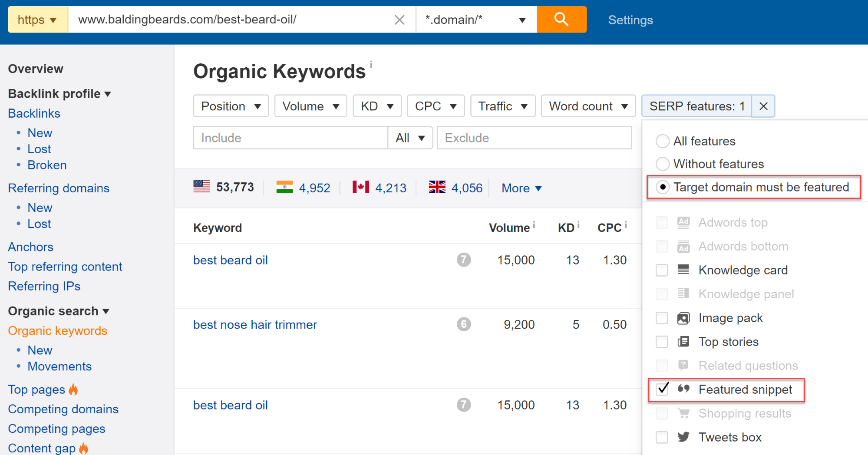Screen dimensions: 868x455
Task: Open Top pages in the sidebar
Action: point(36,389)
